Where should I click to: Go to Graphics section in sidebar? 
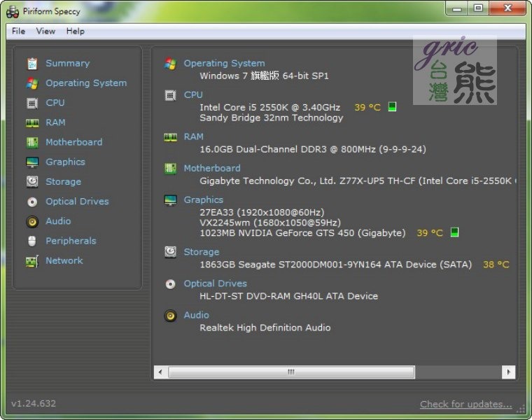(66, 162)
